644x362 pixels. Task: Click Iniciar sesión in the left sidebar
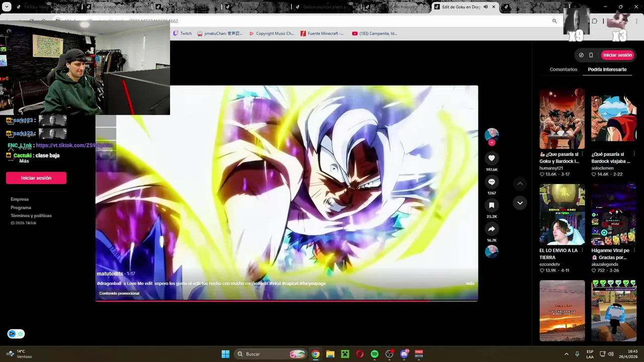coord(36,178)
